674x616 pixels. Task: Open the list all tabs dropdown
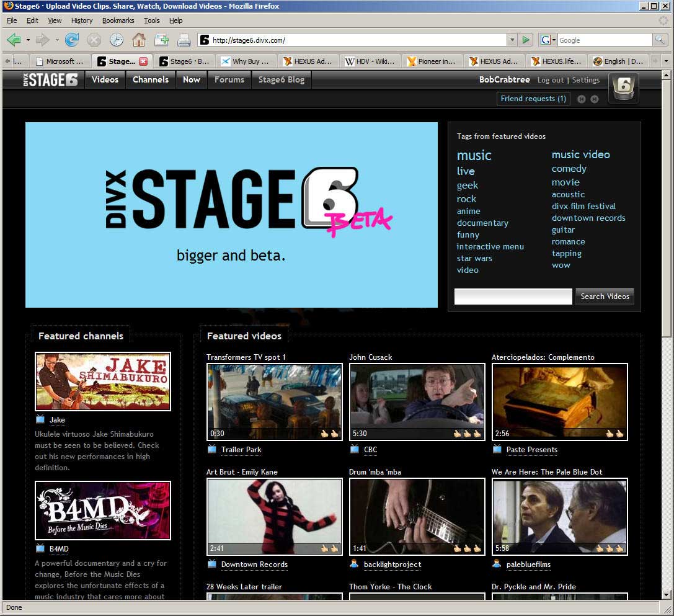[x=667, y=61]
